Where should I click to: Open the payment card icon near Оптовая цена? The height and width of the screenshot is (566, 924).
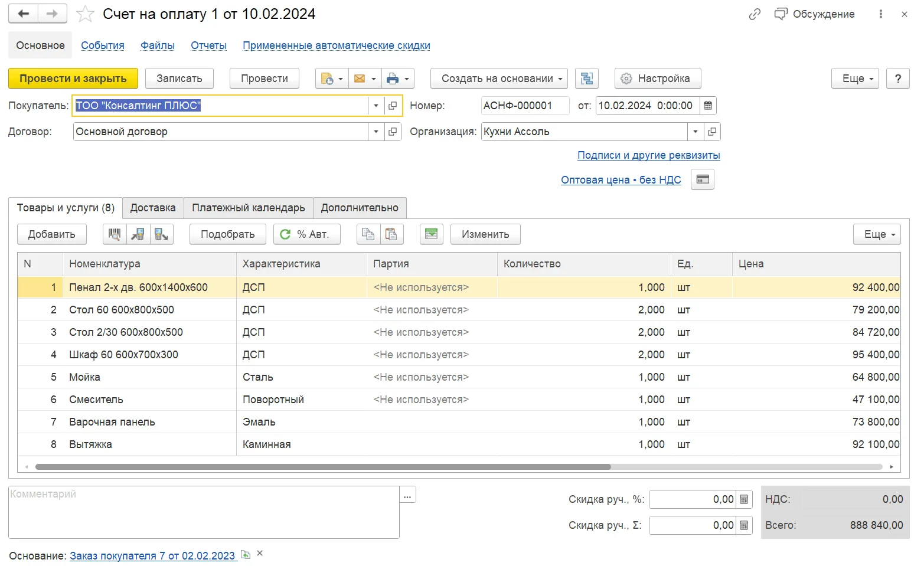(703, 179)
